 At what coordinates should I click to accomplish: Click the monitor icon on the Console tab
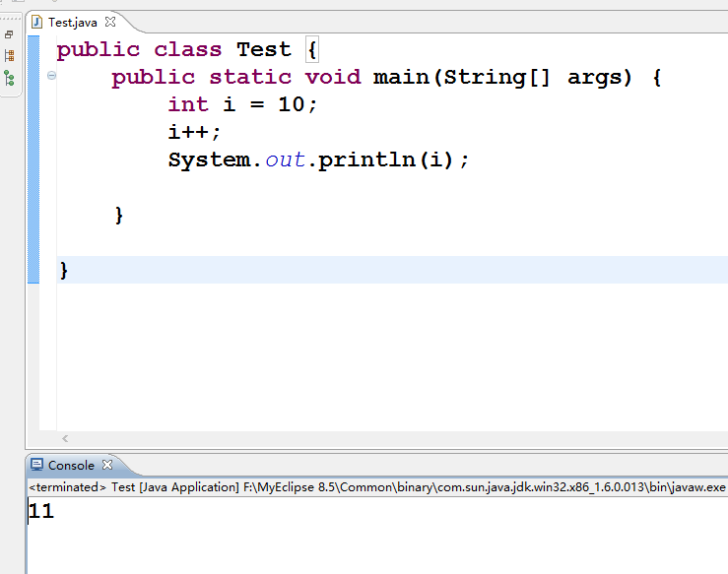pyautogui.click(x=36, y=465)
